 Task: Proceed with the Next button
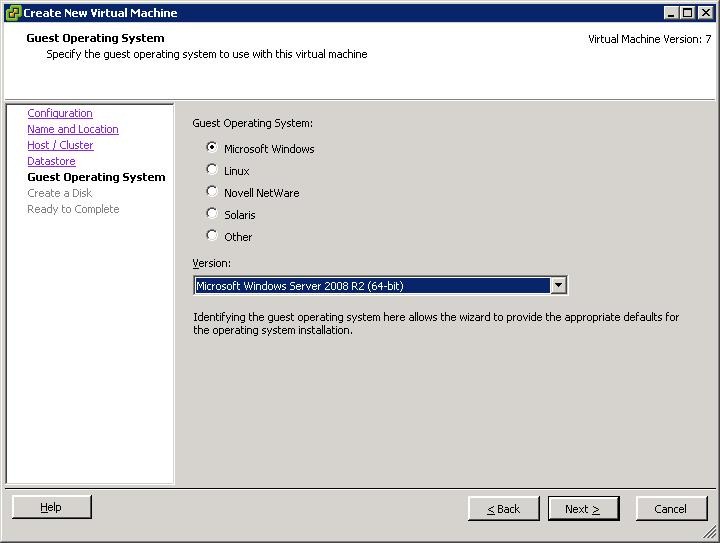[x=583, y=509]
